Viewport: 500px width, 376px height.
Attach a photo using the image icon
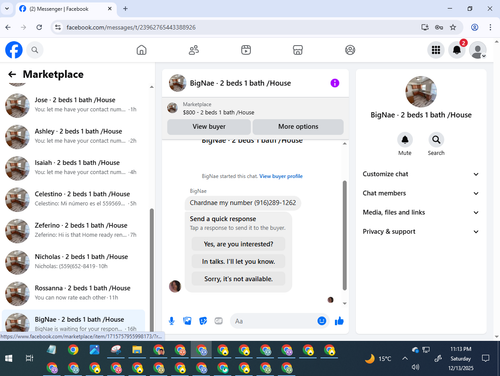click(187, 321)
